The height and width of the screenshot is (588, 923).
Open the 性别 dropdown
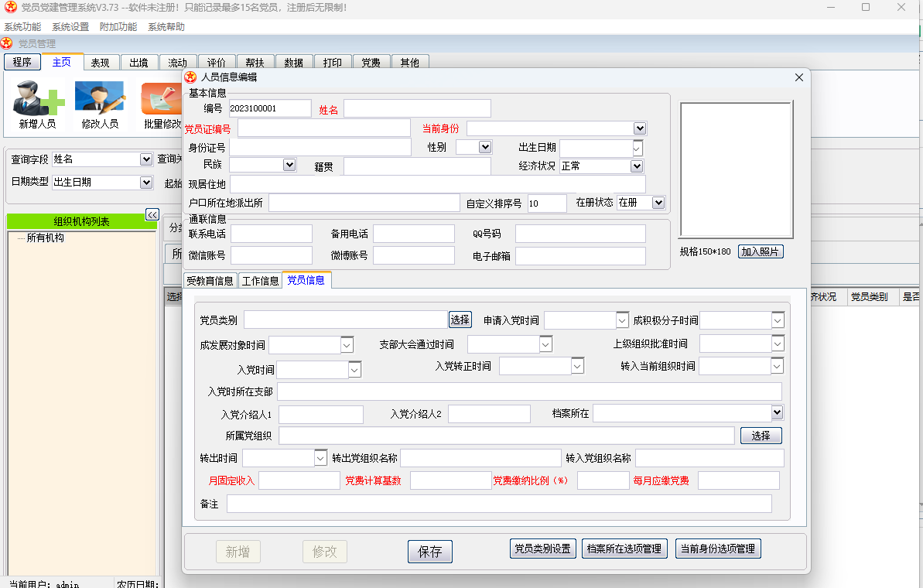tap(485, 147)
